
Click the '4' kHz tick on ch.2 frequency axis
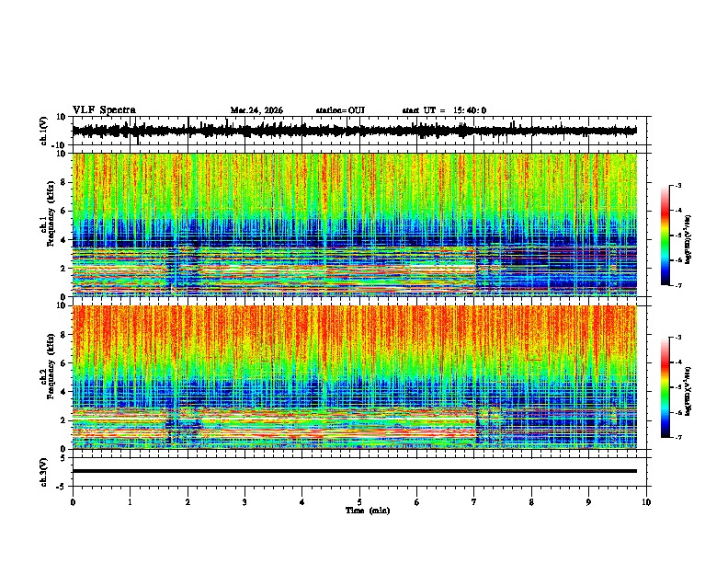click(x=64, y=392)
